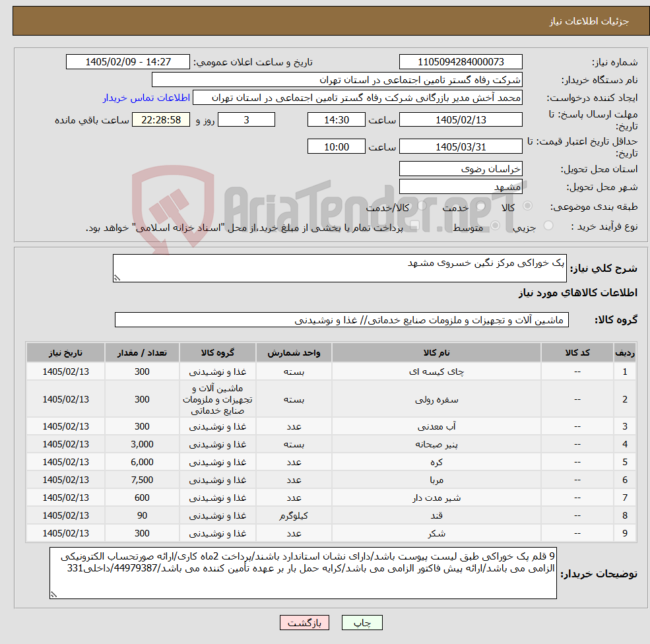Click the گروه کالا column header
Screen dimensions: 650x644
click(x=218, y=352)
